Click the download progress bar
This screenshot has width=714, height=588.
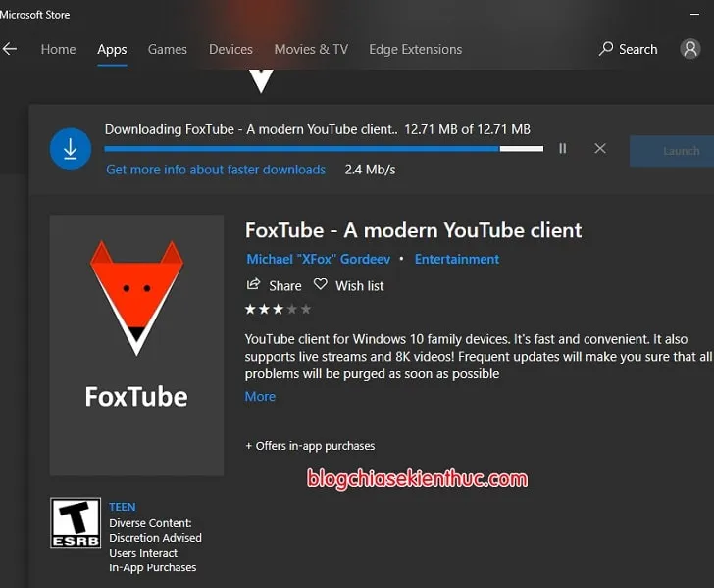pos(324,149)
